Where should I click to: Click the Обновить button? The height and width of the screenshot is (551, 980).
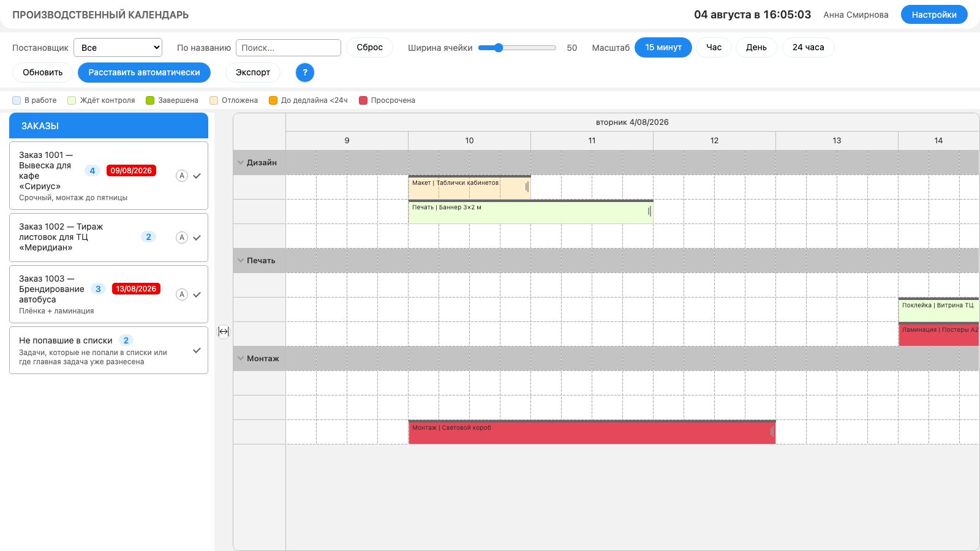pos(43,72)
